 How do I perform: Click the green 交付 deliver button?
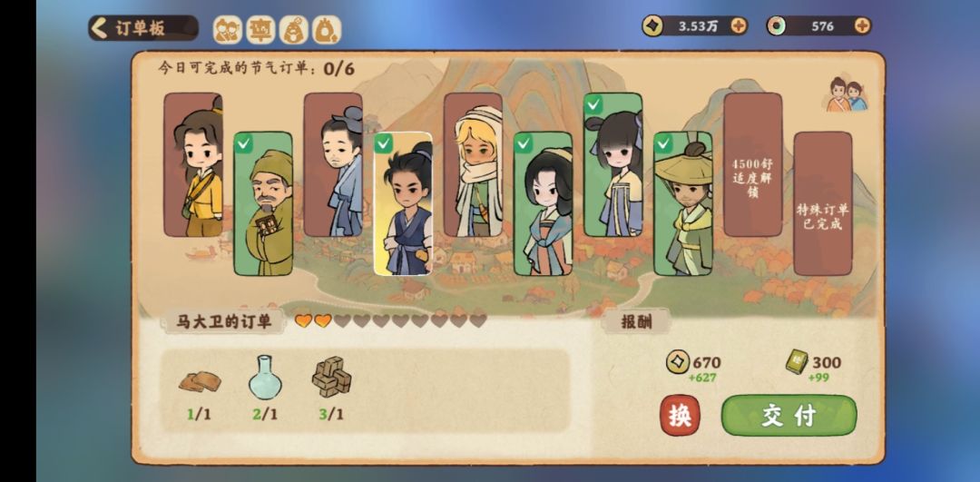coord(789,415)
